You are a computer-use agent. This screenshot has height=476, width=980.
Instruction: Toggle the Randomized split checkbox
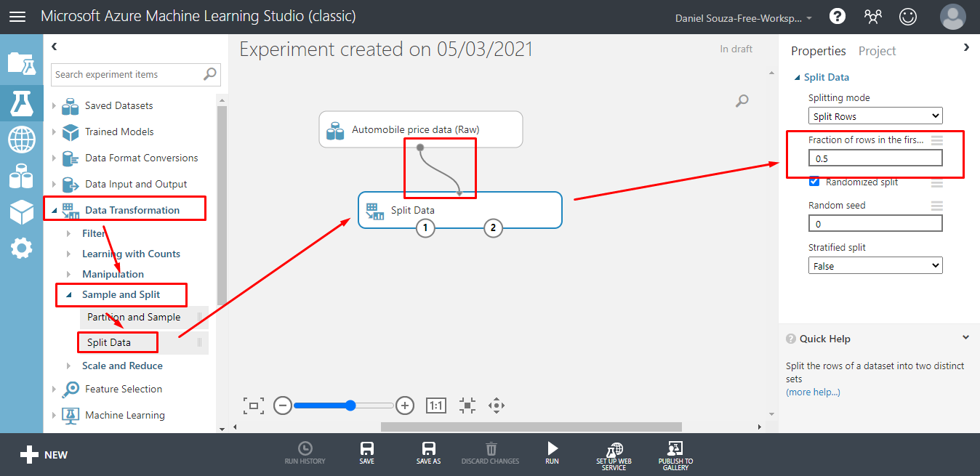814,182
